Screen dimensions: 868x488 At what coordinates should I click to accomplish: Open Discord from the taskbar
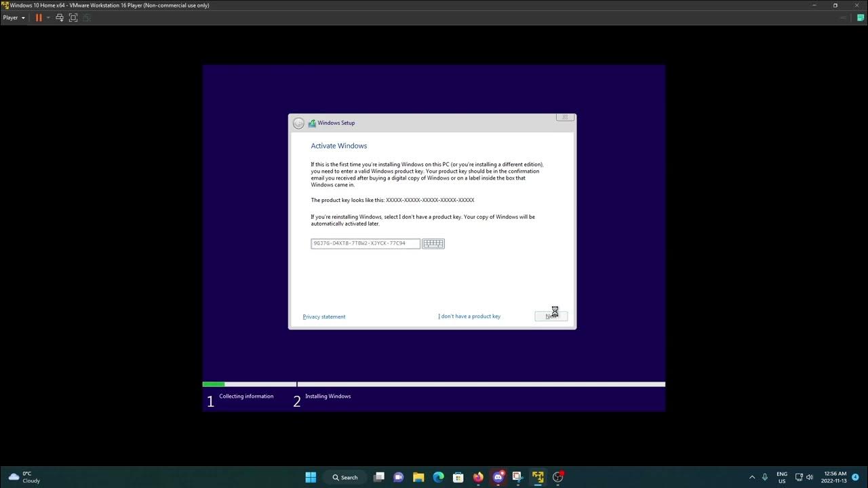pyautogui.click(x=498, y=477)
